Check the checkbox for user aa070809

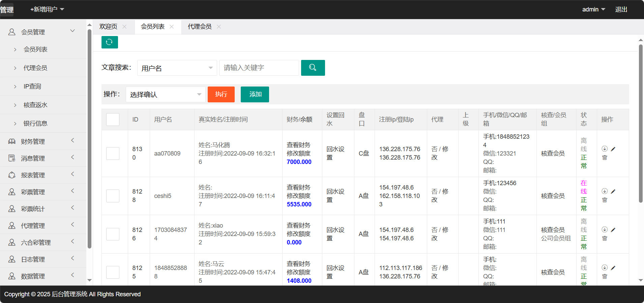[113, 154]
